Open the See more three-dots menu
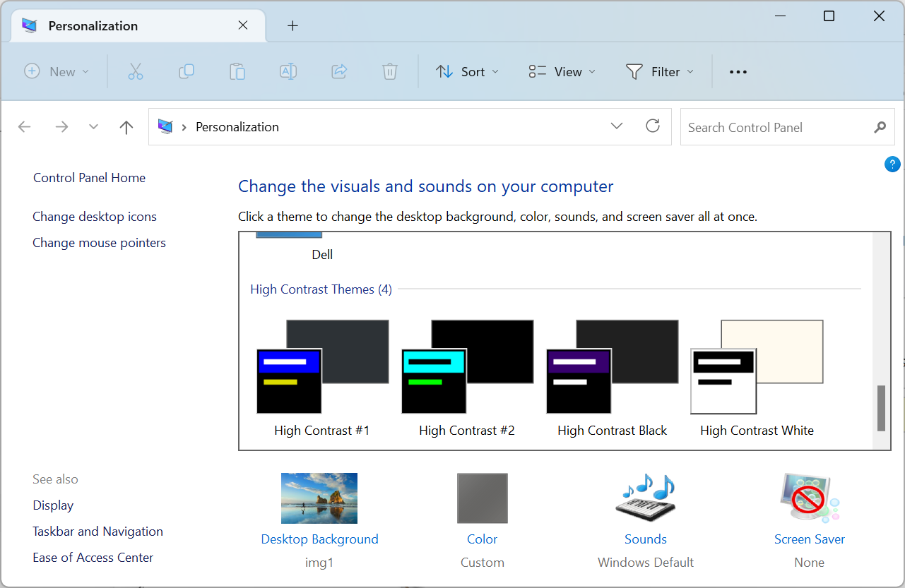905x588 pixels. pyautogui.click(x=738, y=72)
